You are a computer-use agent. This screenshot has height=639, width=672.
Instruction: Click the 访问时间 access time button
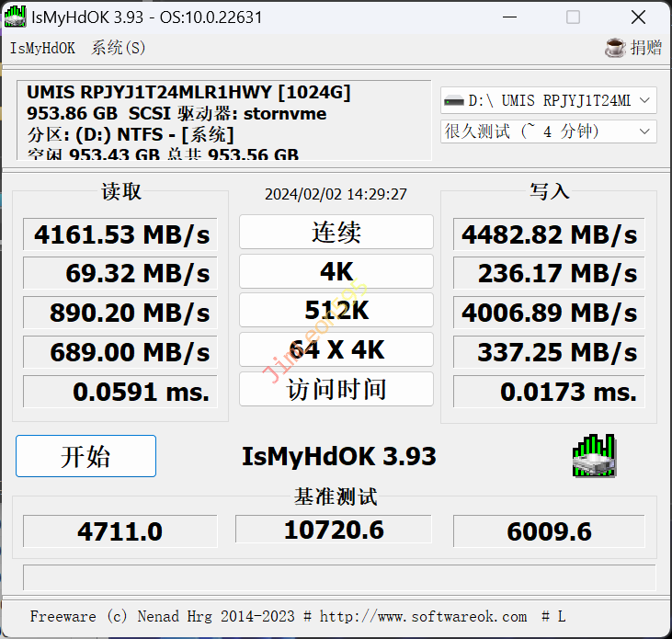336,389
